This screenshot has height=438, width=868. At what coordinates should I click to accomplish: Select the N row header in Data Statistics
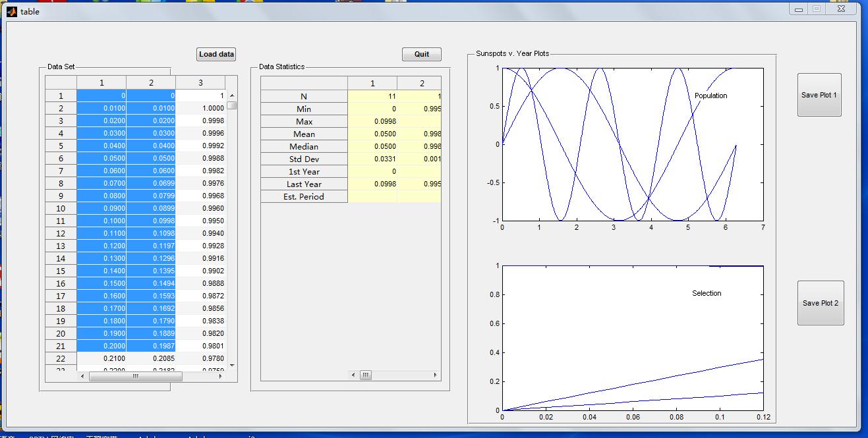point(304,96)
